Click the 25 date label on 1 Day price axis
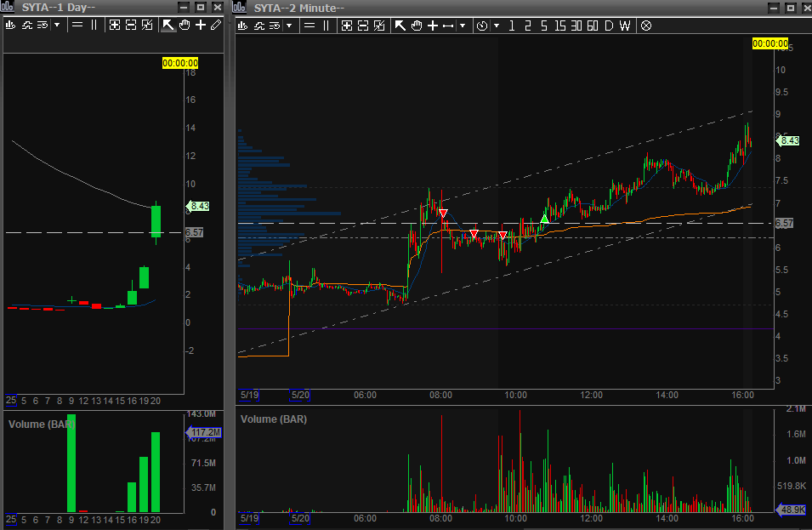The image size is (812, 530). tap(11, 401)
